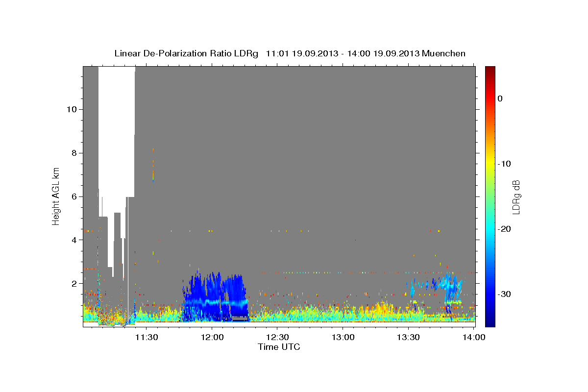Click the 'Time UTC' x-axis label
Image resolution: width=588 pixels, height=392 pixels.
279,347
